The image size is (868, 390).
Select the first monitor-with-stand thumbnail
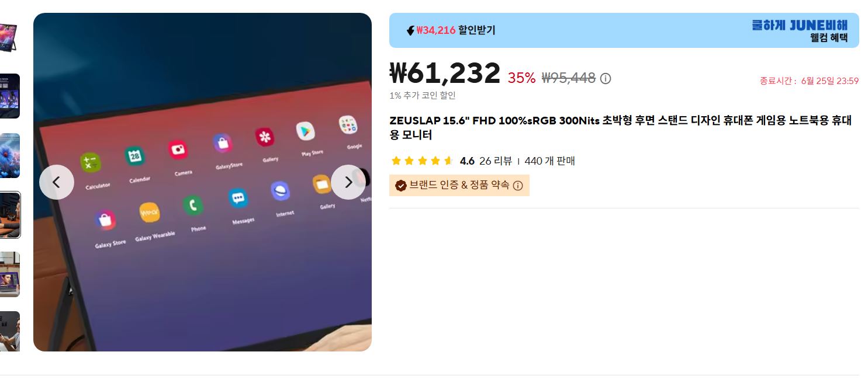tap(9, 37)
